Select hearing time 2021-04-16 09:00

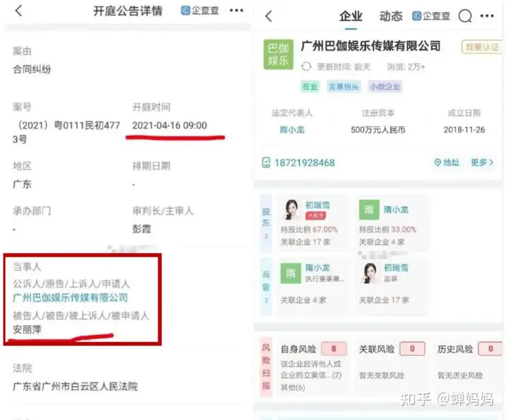coord(170,125)
